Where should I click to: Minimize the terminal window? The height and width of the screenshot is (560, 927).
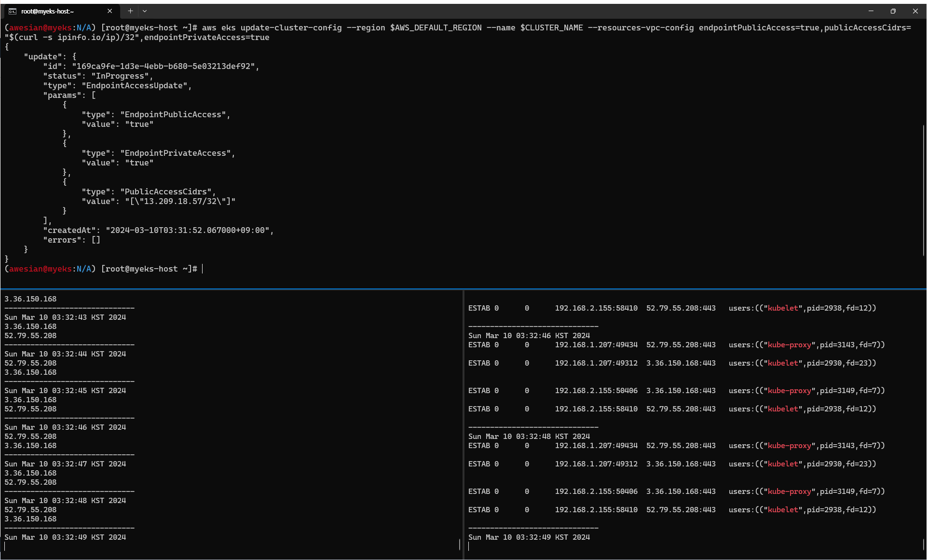[x=871, y=11]
